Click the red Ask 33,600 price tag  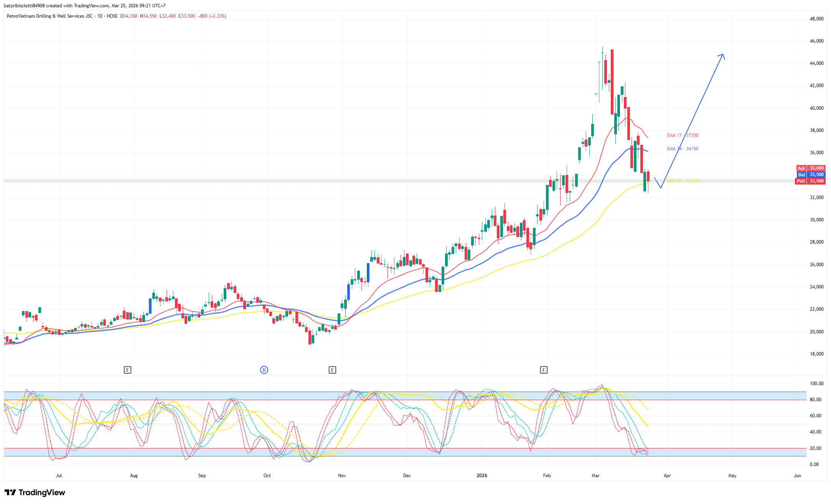(811, 168)
